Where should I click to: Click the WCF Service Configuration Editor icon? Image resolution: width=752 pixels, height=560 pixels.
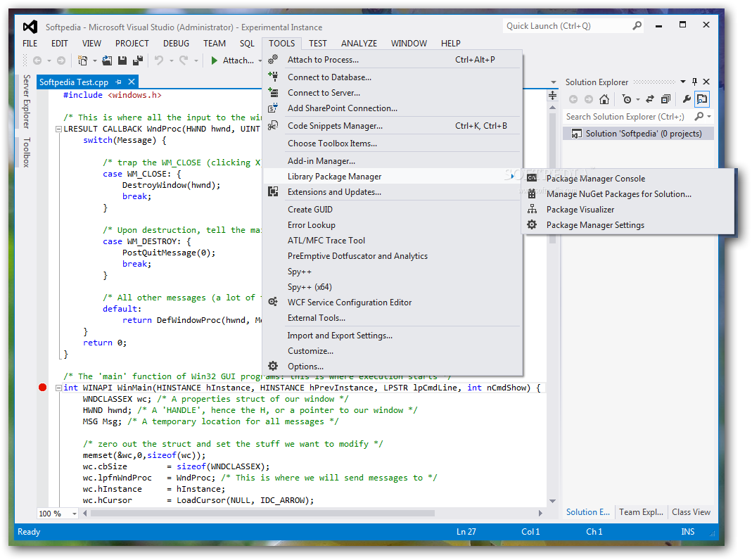pos(273,302)
